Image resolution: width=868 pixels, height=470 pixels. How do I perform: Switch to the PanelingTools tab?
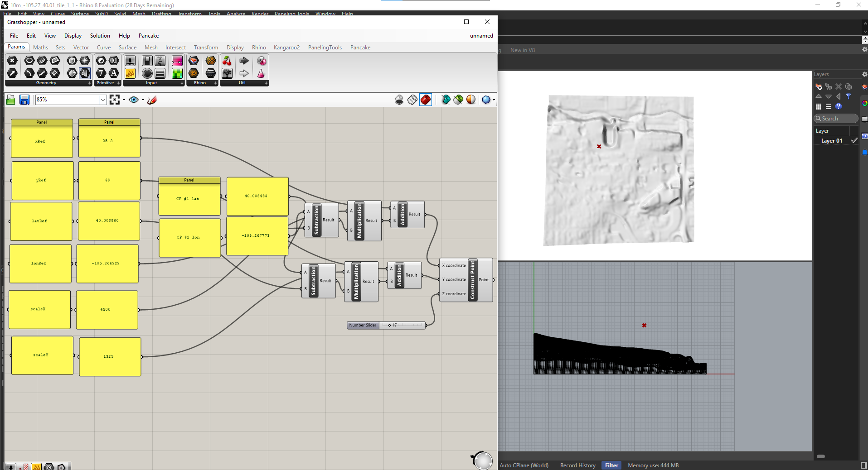325,48
